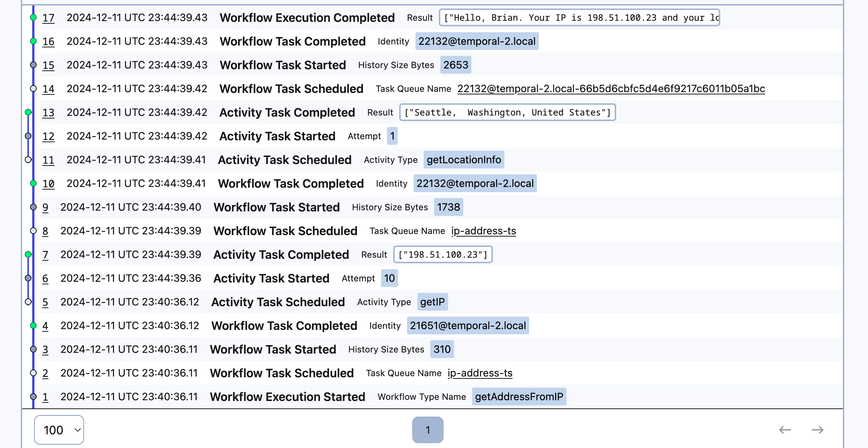Click green status dot of event 17
This screenshot has width=868, height=448.
coord(33,17)
